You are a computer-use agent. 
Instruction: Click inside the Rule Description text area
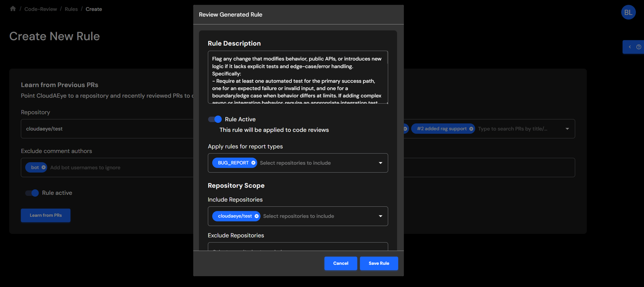tap(298, 77)
